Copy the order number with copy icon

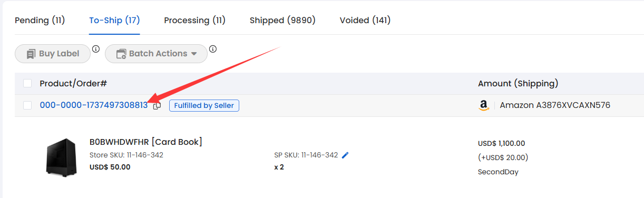pos(157,106)
